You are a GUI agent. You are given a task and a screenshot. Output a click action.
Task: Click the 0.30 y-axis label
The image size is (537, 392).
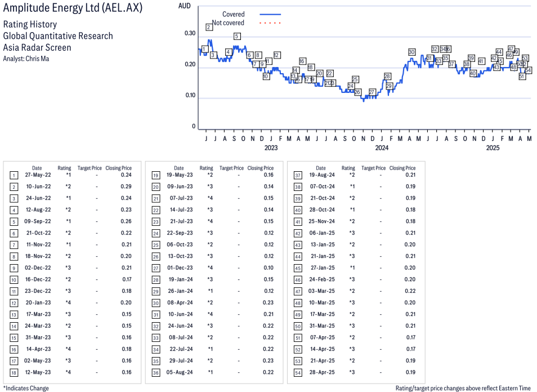coord(190,33)
